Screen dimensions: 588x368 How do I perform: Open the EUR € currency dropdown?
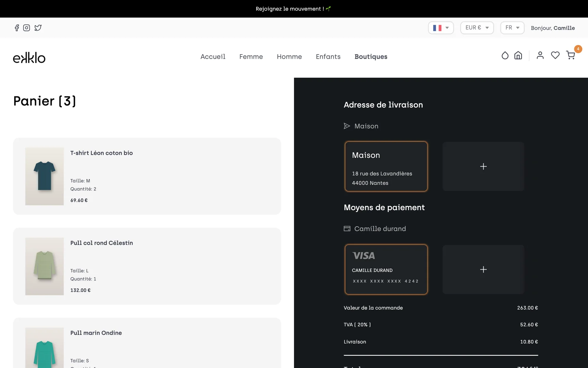tap(477, 28)
